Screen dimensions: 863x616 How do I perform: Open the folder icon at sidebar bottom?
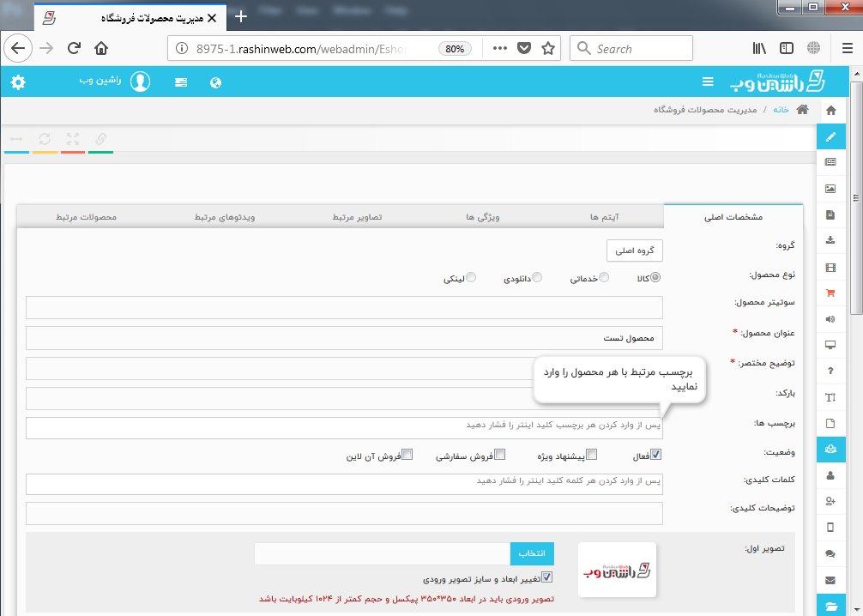point(831,606)
